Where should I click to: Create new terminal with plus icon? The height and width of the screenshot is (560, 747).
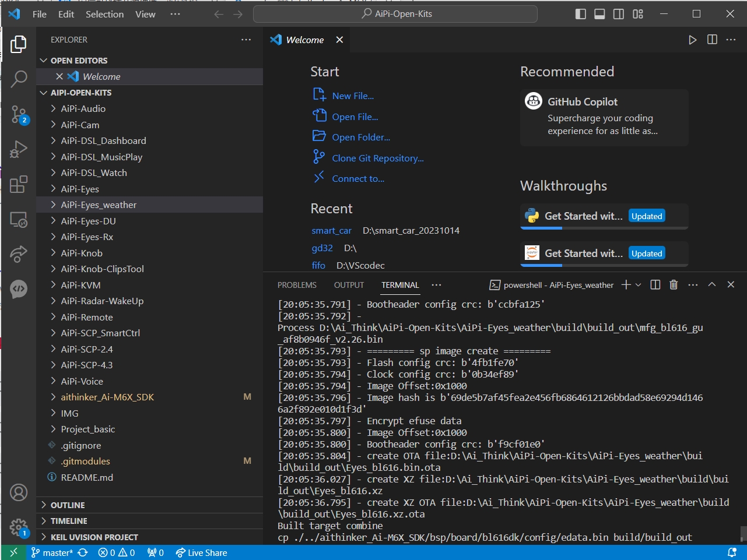[626, 284]
